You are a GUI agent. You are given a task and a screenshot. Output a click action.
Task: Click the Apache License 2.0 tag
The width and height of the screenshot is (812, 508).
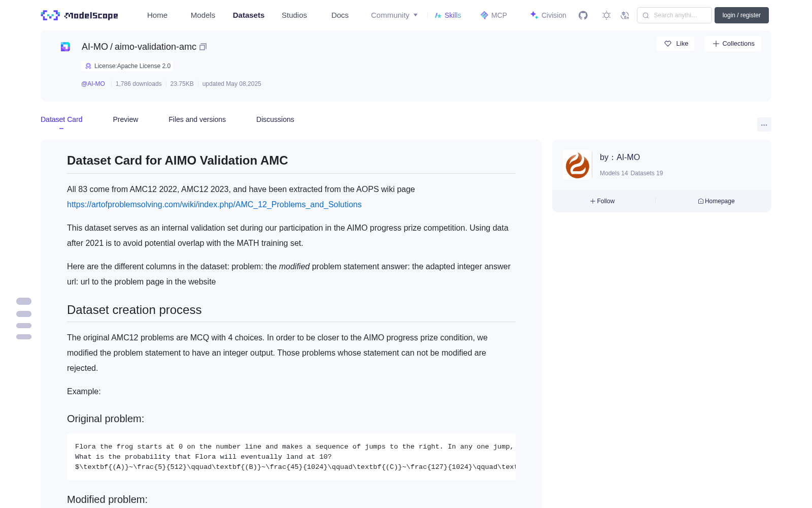point(127,66)
